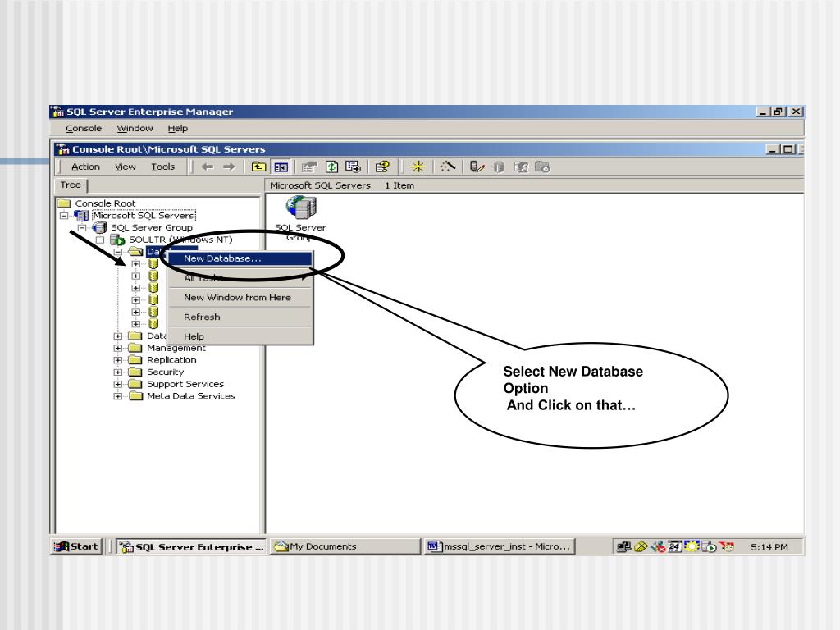Switch to SQL Server Enterprise taskbar button
The image size is (840, 630).
point(191,547)
